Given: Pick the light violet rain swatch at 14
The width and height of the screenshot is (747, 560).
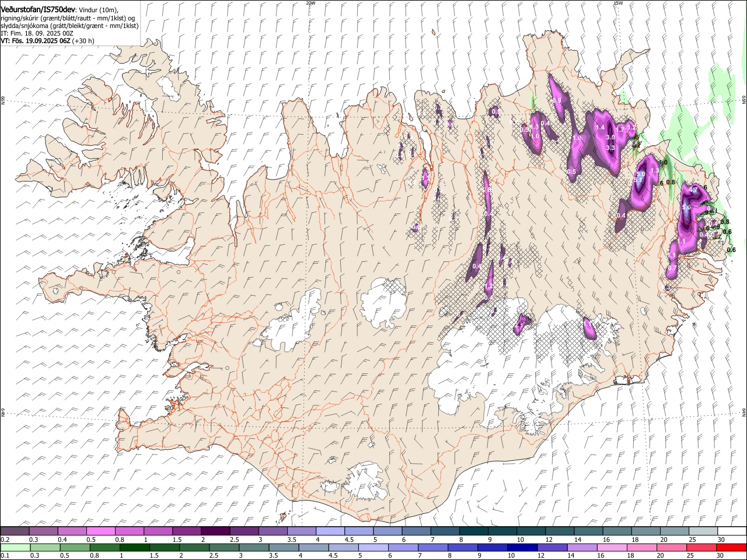Looking at the screenshot, I should [582, 548].
